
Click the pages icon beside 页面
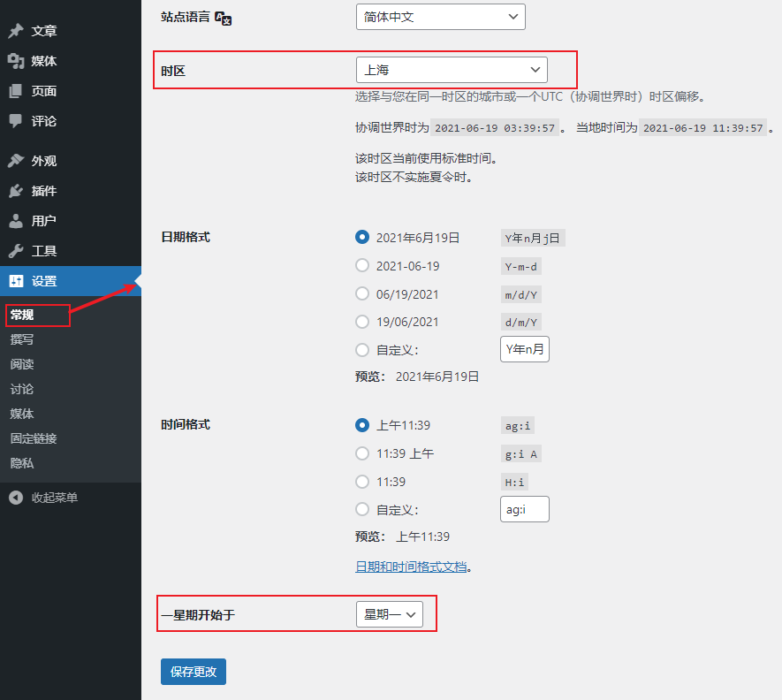[x=16, y=91]
